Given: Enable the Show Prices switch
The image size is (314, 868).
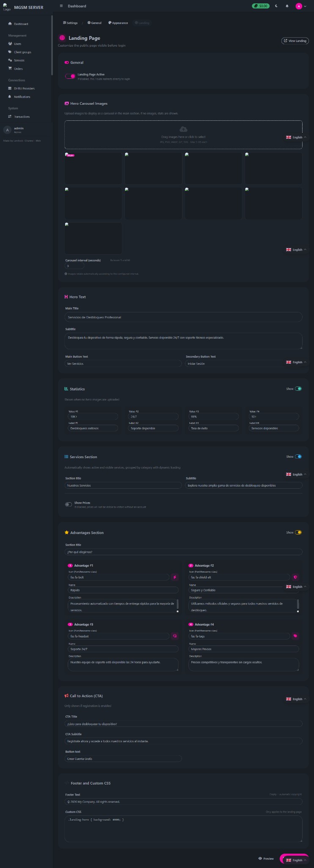Looking at the screenshot, I should tap(69, 504).
